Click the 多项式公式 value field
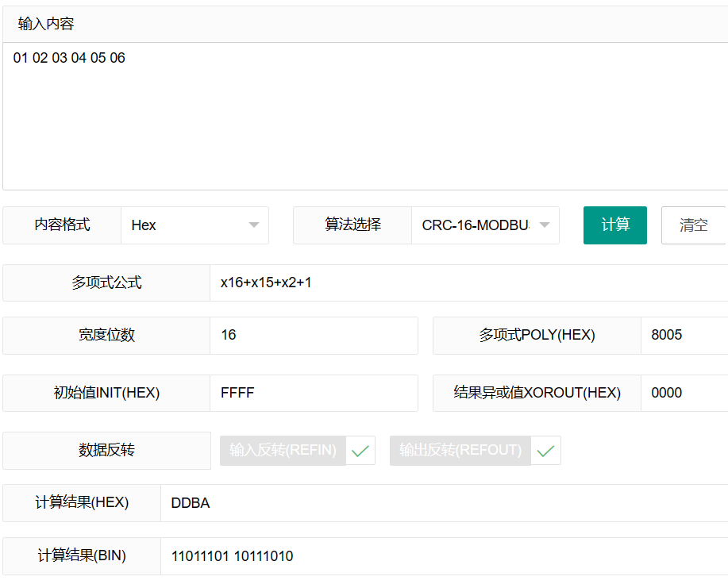The image size is (728, 588). (468, 283)
